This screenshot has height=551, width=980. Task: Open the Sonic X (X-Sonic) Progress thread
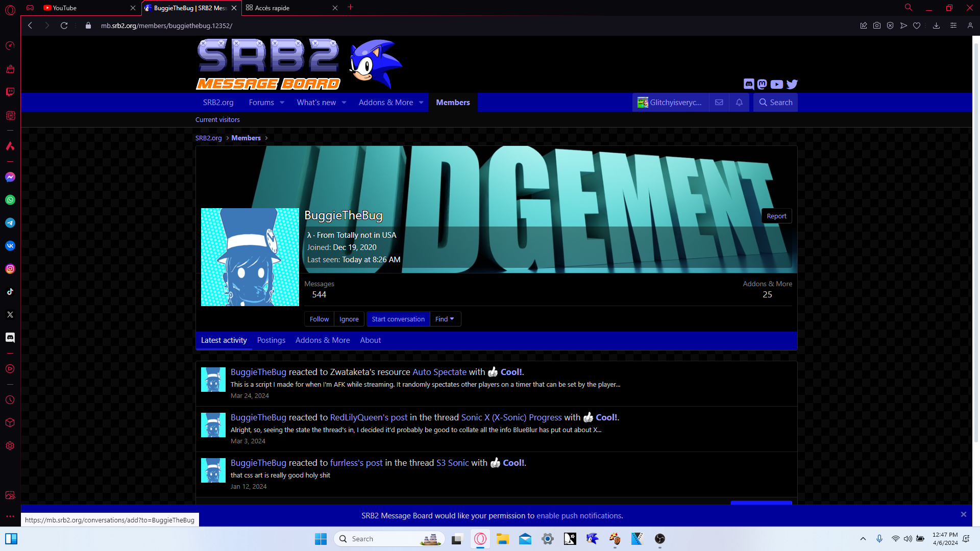[511, 417]
